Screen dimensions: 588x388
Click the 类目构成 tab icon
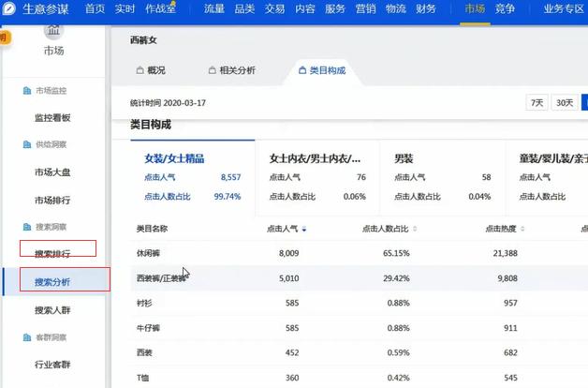302,70
